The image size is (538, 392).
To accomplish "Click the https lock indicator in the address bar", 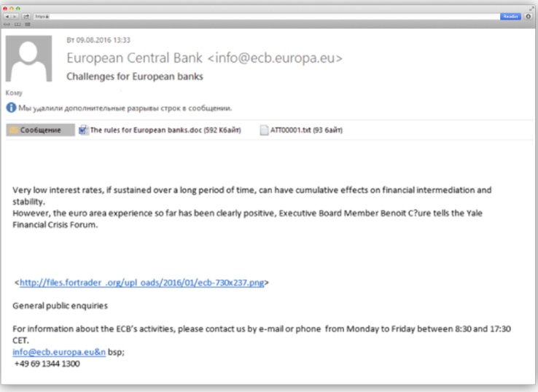I will 42,17.
